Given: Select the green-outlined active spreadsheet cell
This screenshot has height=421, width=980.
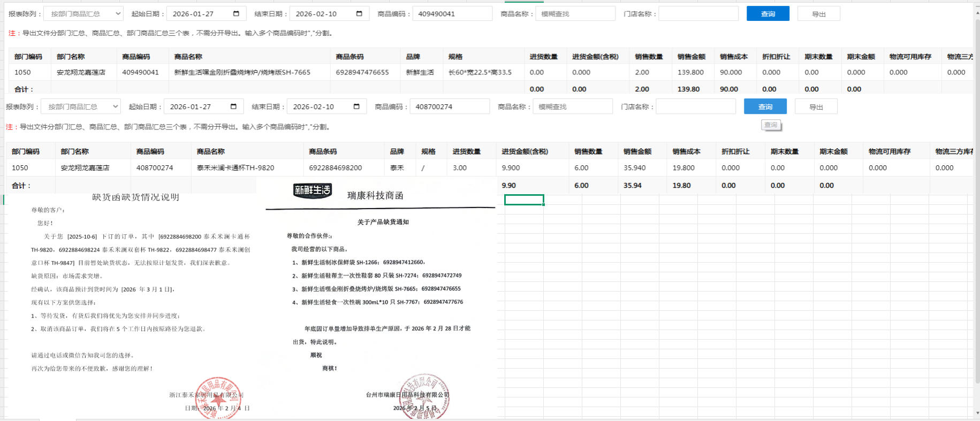Looking at the screenshot, I should point(524,200).
